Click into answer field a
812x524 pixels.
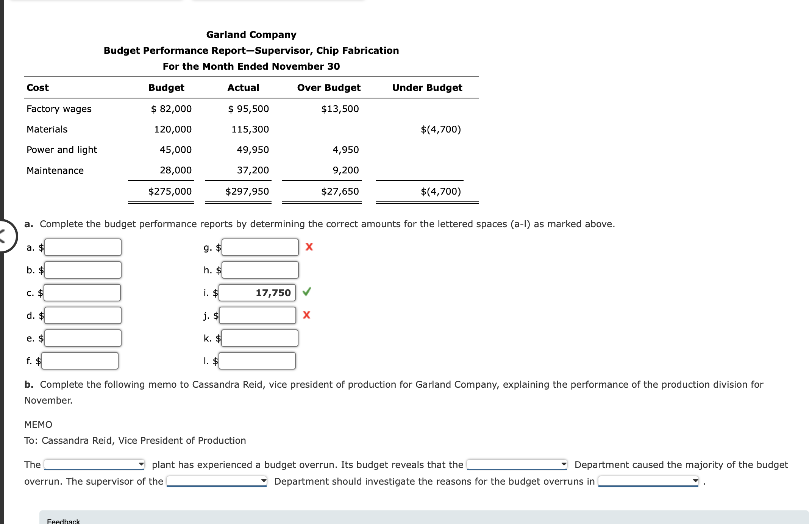click(x=83, y=247)
